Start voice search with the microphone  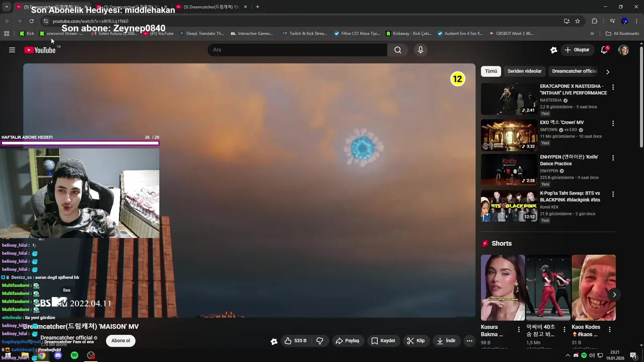(421, 50)
